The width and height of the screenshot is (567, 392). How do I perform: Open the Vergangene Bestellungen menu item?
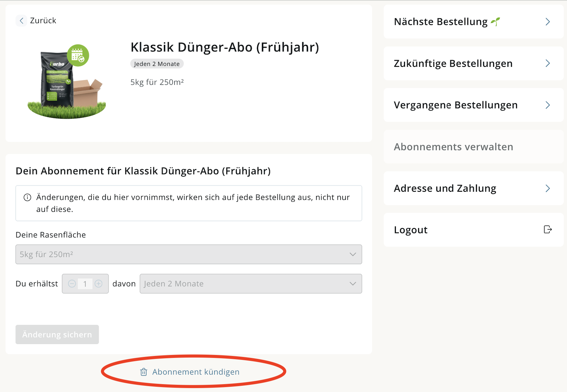click(474, 105)
